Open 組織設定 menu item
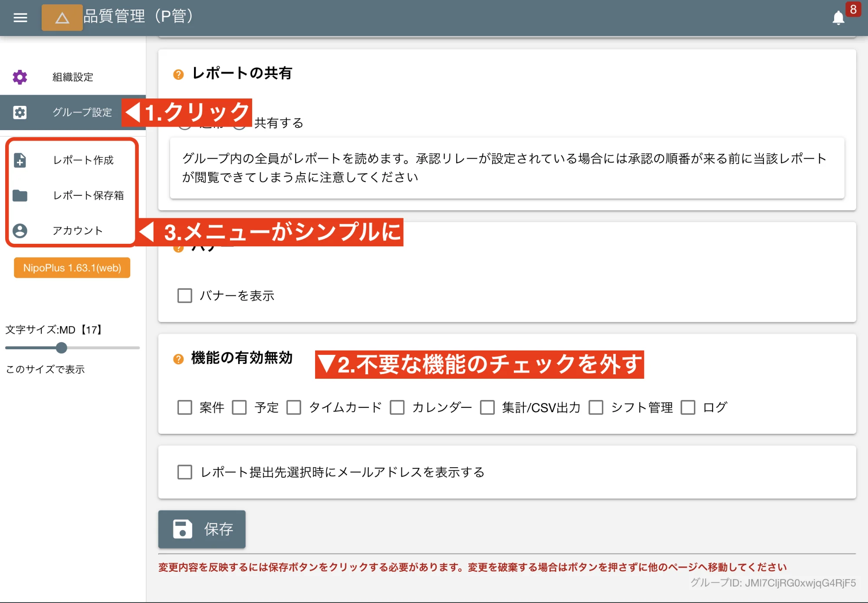 [73, 77]
